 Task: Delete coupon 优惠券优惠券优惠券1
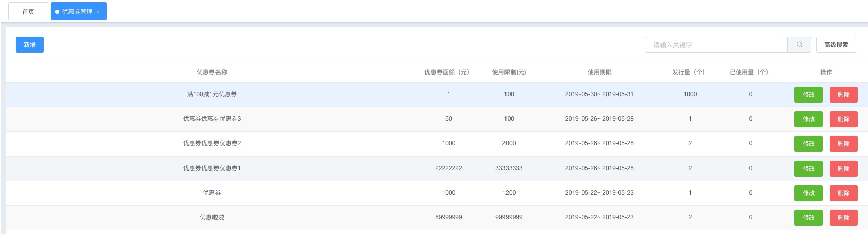point(843,169)
